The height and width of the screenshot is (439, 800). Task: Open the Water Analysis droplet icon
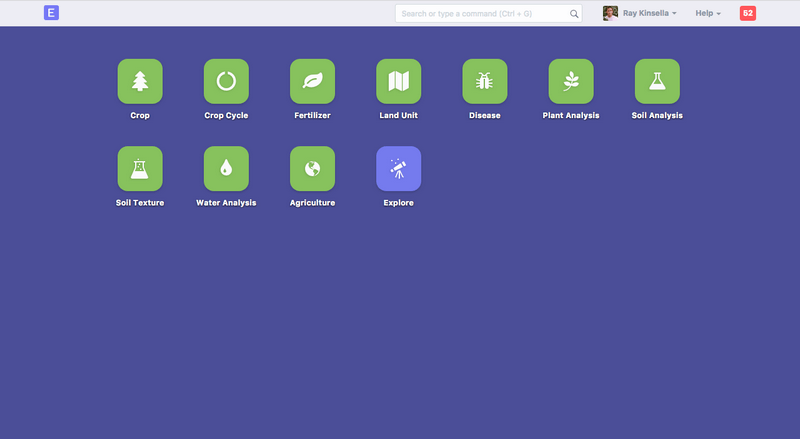(226, 168)
